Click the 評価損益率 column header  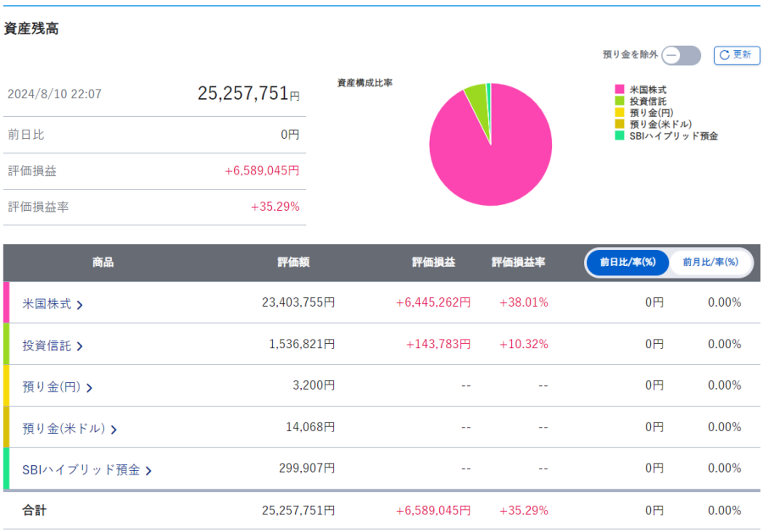[x=518, y=263]
